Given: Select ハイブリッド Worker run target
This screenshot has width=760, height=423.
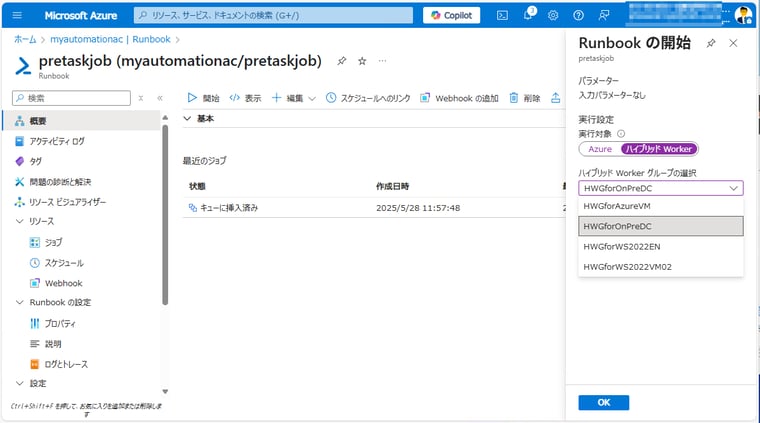Looking at the screenshot, I should pos(659,149).
